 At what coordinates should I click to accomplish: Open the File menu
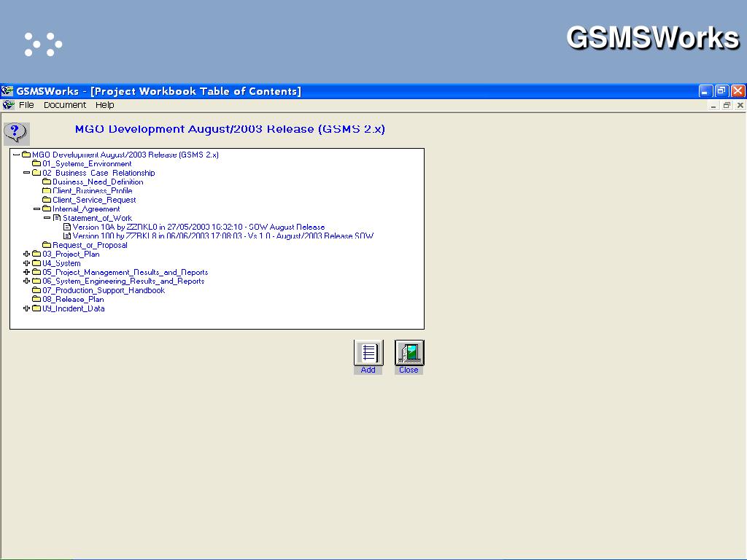point(26,105)
